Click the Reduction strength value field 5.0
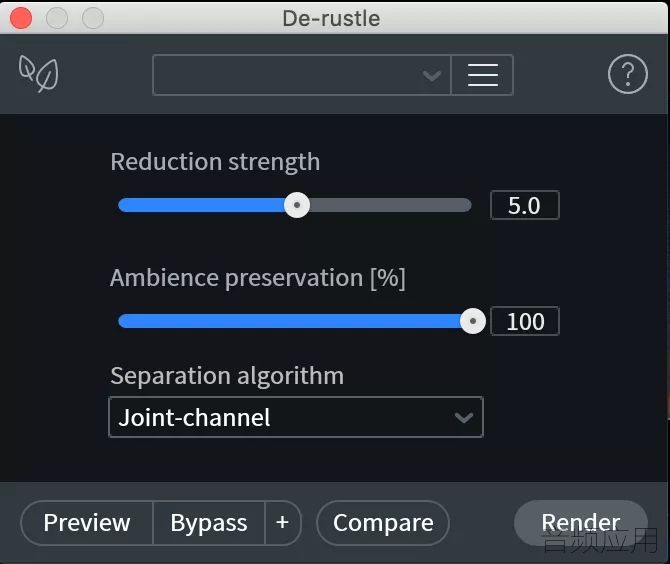 click(x=525, y=205)
